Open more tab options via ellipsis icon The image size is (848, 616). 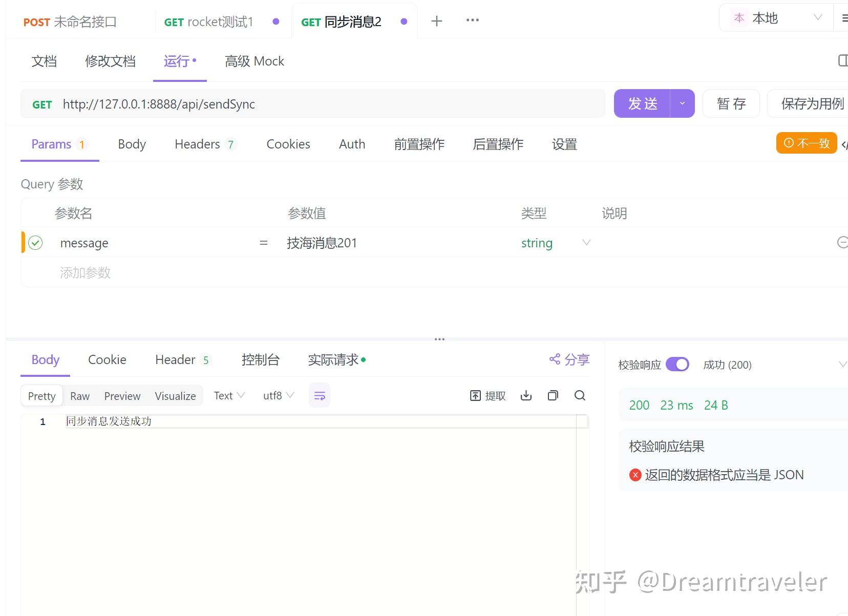tap(472, 20)
